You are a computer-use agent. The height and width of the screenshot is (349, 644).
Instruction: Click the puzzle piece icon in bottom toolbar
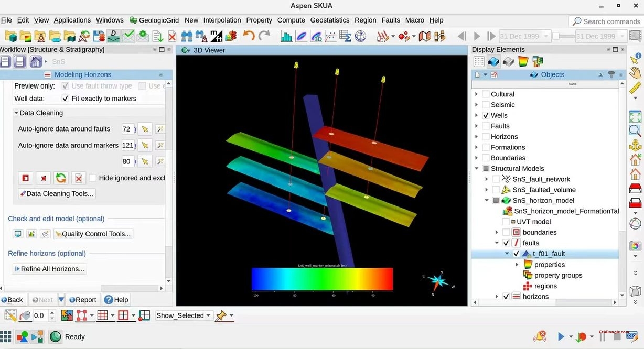67,315
